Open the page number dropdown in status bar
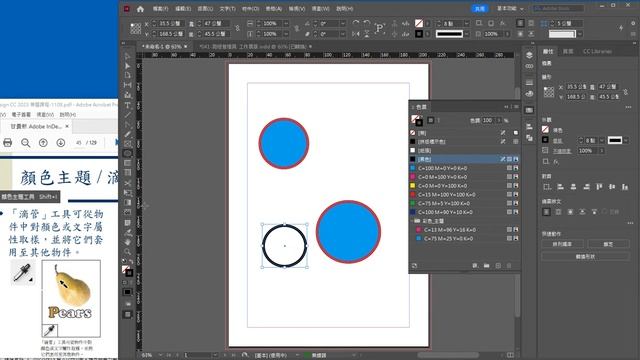 coord(215,355)
